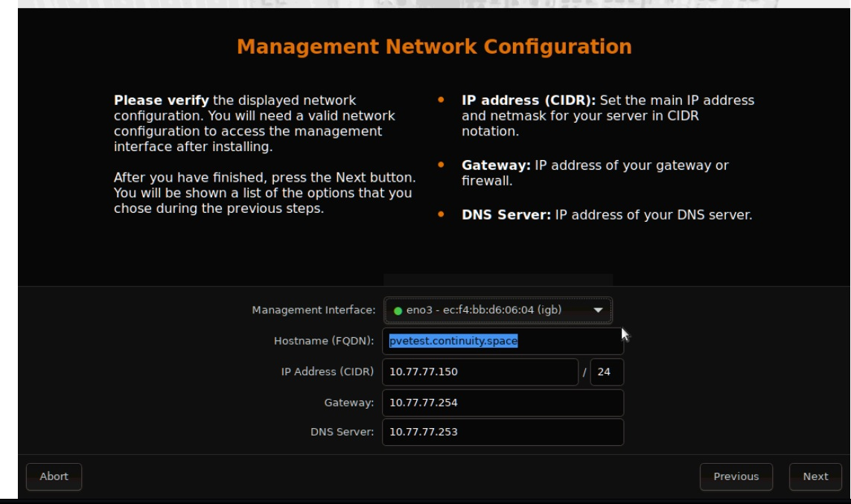This screenshot has width=851, height=504.
Task: Click the Hostname field containing pvetest.continuity.space
Action: pos(503,341)
